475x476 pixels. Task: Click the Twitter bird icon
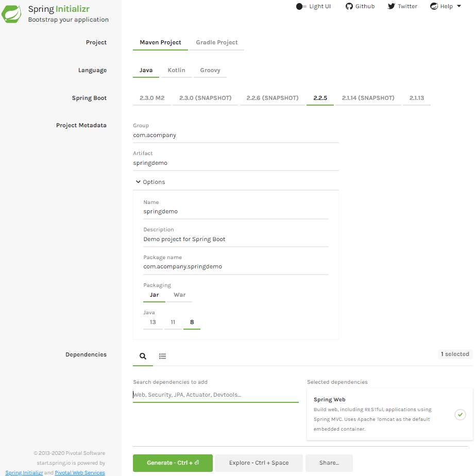pos(391,6)
